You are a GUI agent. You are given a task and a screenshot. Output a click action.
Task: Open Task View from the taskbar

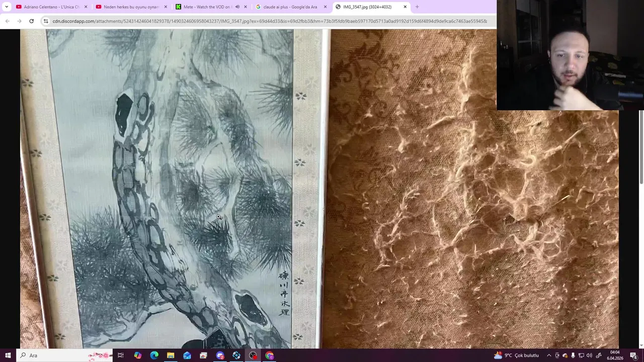pos(121,355)
